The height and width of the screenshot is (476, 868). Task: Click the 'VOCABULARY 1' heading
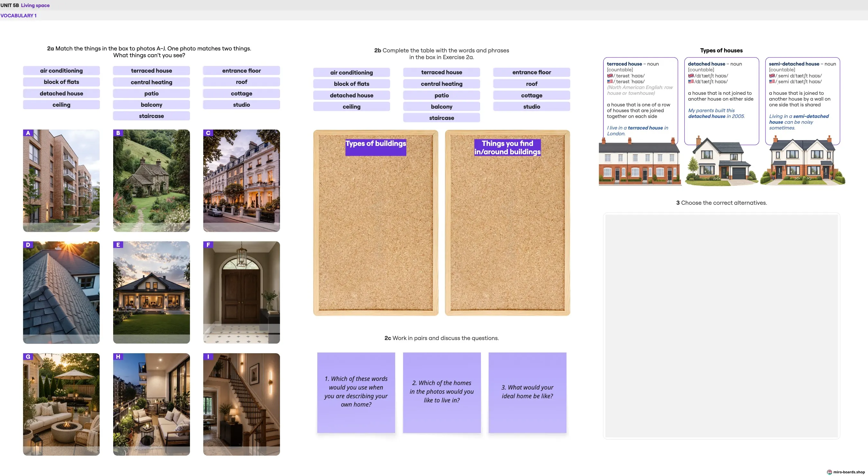point(19,15)
